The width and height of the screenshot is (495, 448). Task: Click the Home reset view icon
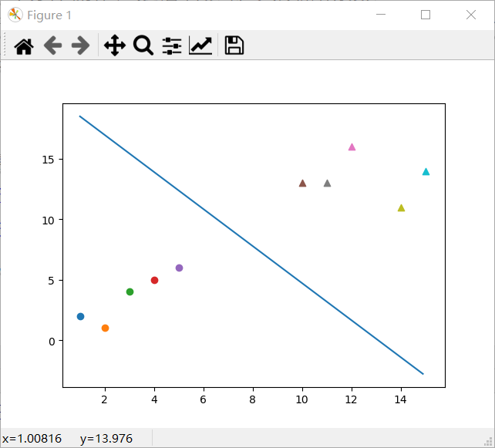click(24, 46)
